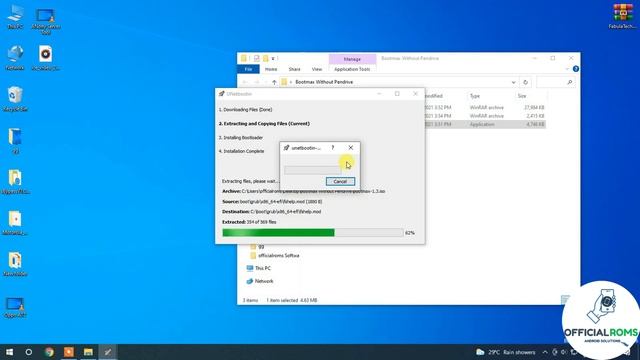Switch to the Share ribbon tab
This screenshot has width=640, height=360.
pyautogui.click(x=294, y=69)
